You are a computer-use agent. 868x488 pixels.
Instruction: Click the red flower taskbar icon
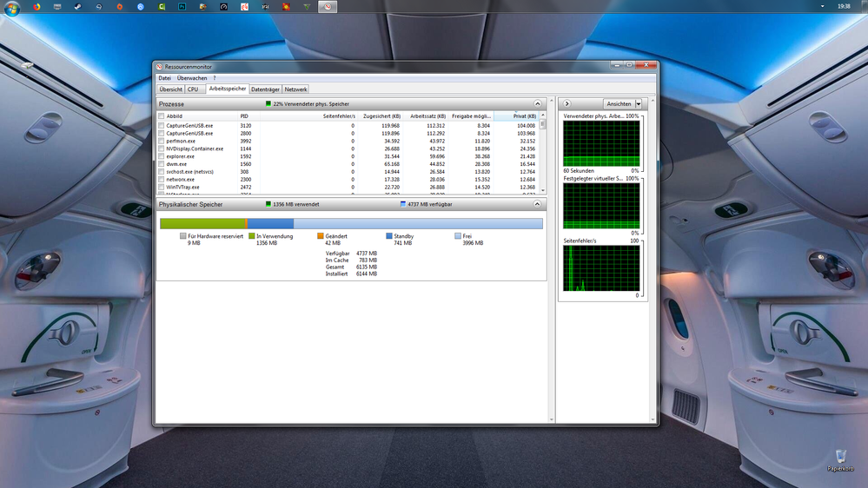[286, 7]
